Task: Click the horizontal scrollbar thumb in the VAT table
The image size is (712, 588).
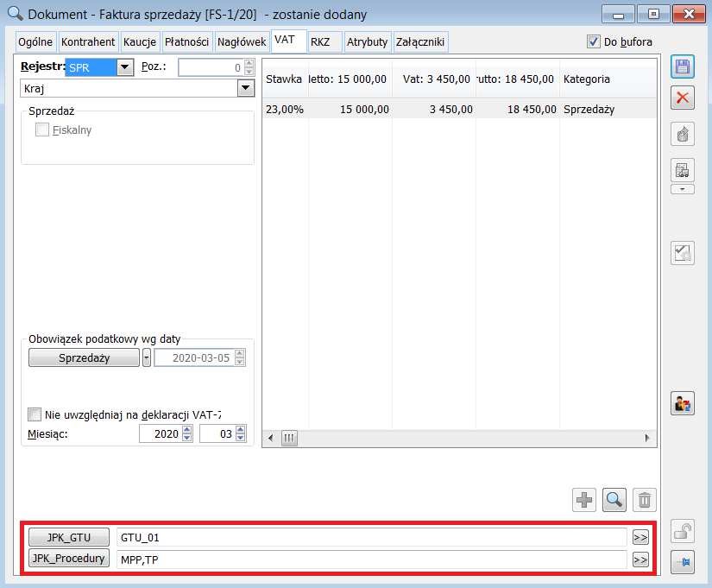Action: (289, 439)
